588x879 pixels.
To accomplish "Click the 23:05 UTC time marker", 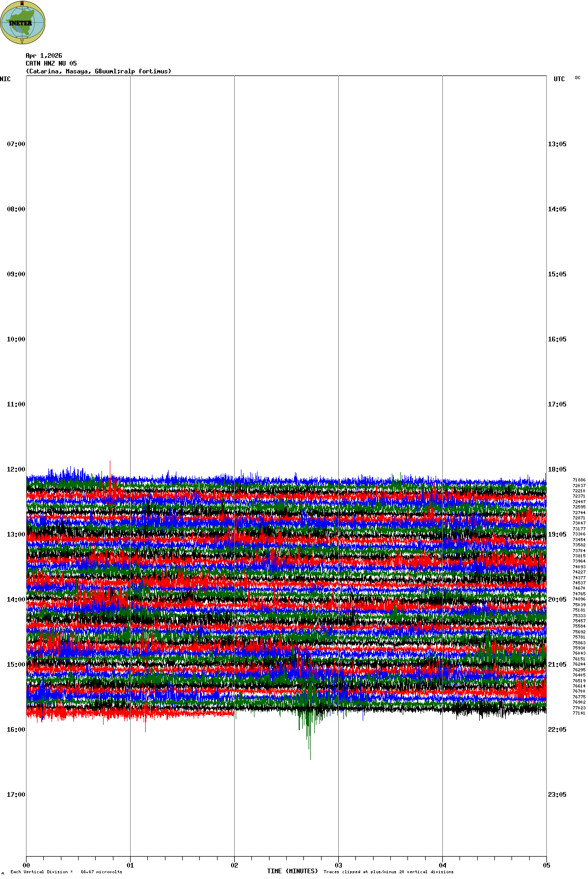I will click(557, 795).
